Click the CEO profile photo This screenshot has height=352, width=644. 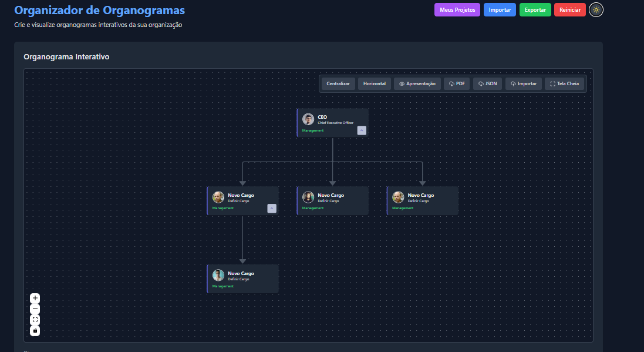pos(308,119)
